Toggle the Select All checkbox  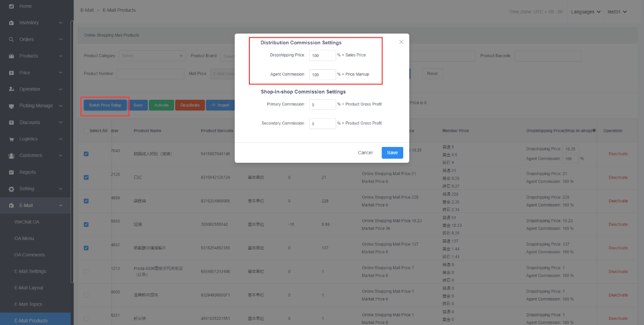click(86, 131)
